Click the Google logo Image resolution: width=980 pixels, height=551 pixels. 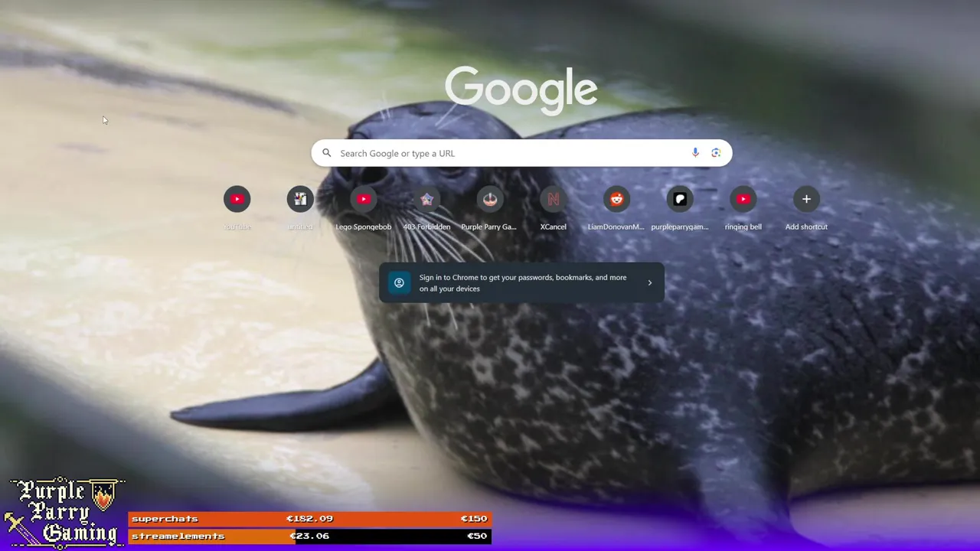(521, 90)
